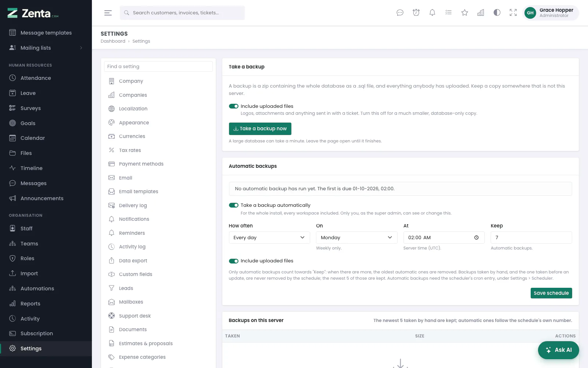
Task: Go to Automations in the sidebar
Action: point(46,289)
